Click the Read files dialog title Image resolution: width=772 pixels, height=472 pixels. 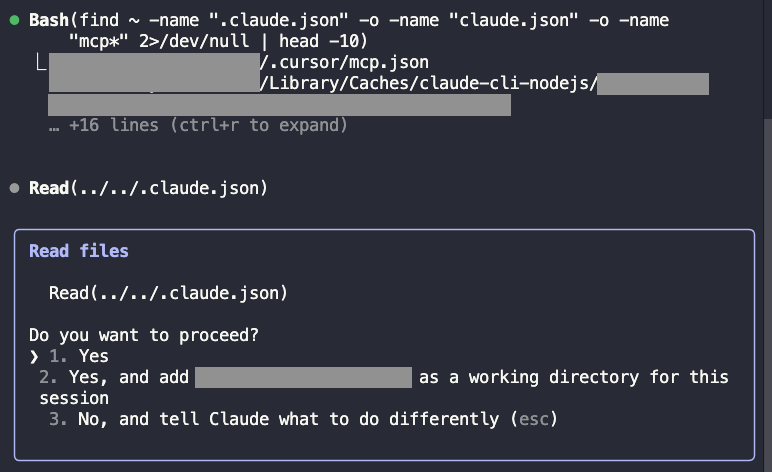coord(79,251)
